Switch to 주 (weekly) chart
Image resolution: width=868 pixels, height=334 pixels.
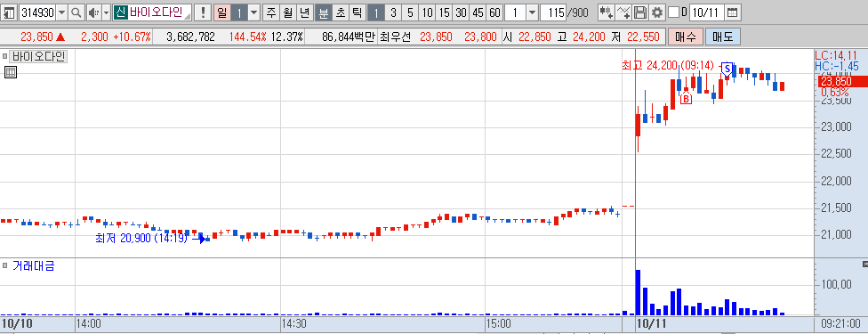(270, 12)
